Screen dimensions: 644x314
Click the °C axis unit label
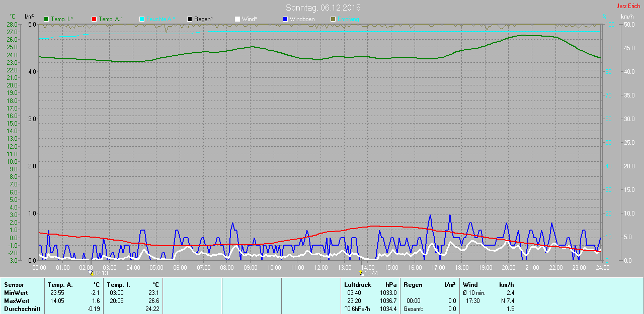tap(13, 17)
